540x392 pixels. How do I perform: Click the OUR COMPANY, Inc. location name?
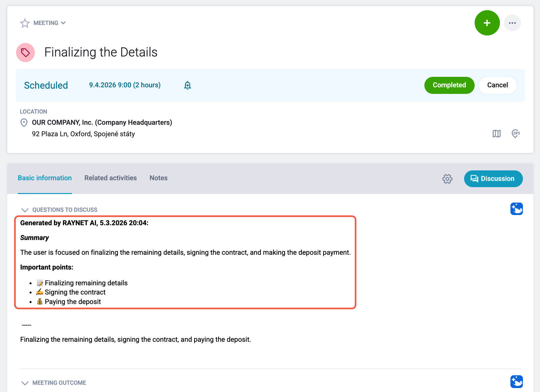(102, 122)
